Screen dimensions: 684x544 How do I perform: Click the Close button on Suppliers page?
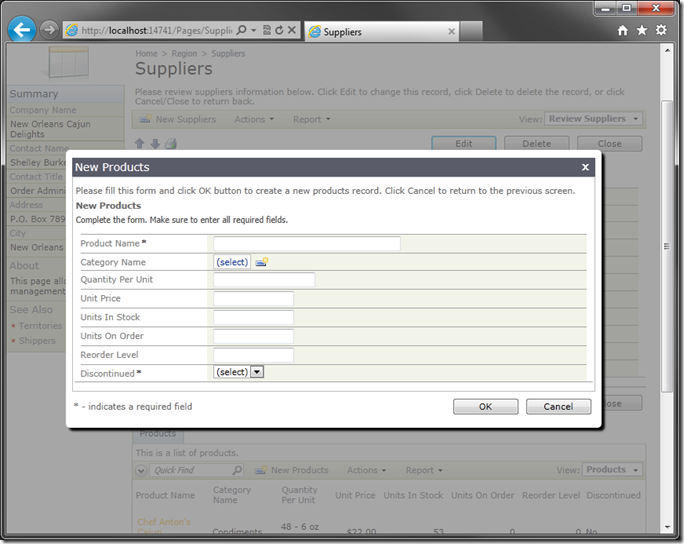point(609,144)
